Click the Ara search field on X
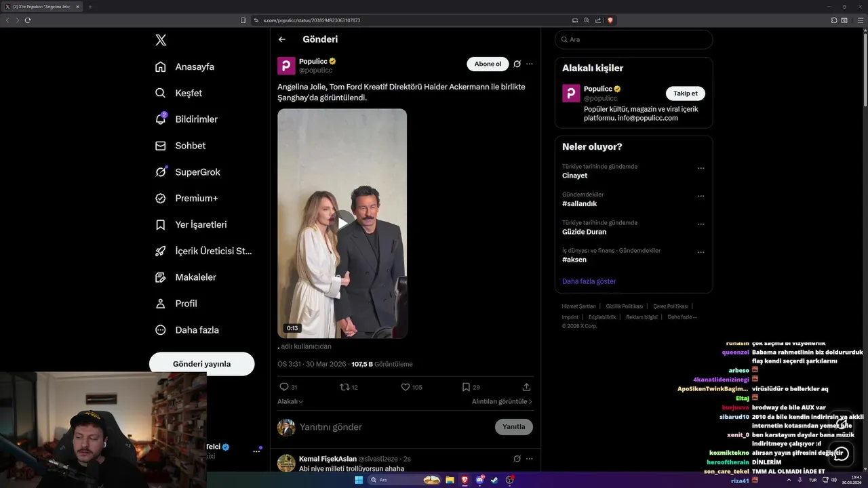 (633, 39)
